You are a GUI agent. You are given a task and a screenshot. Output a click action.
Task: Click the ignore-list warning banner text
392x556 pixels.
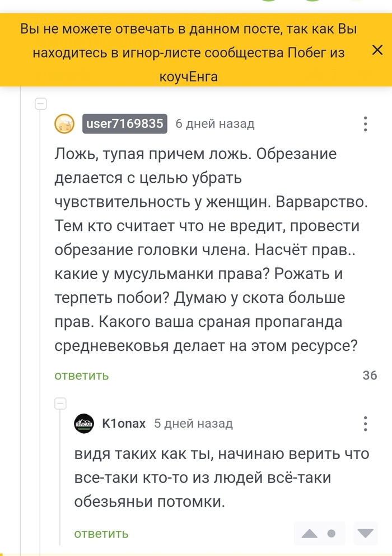(x=188, y=53)
